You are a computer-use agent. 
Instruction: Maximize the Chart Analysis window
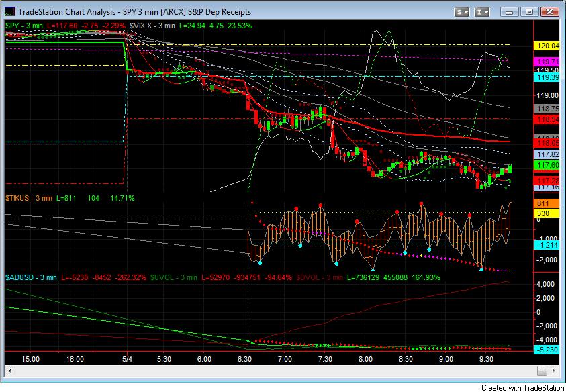point(529,12)
